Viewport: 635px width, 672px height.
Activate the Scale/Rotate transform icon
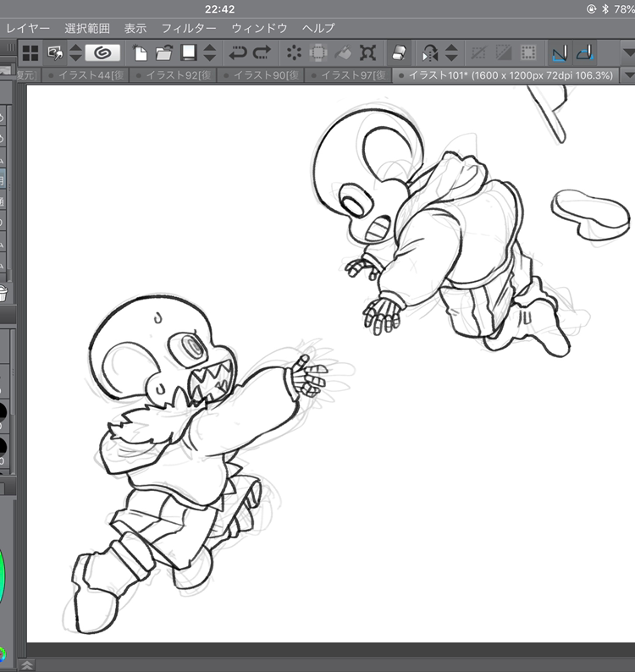click(x=367, y=53)
